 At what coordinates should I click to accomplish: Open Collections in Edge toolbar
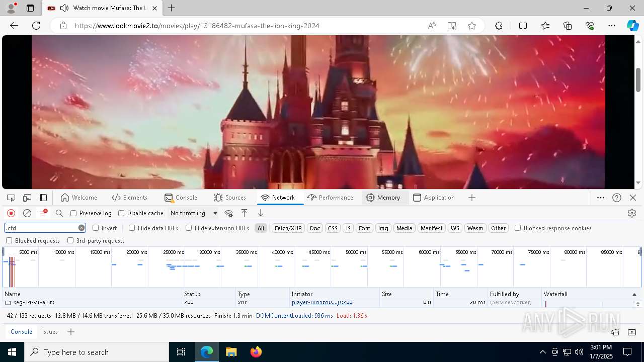click(x=568, y=26)
